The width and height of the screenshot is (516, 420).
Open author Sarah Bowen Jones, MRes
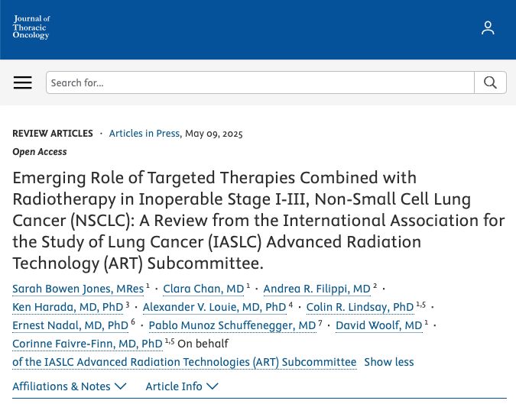tap(78, 289)
